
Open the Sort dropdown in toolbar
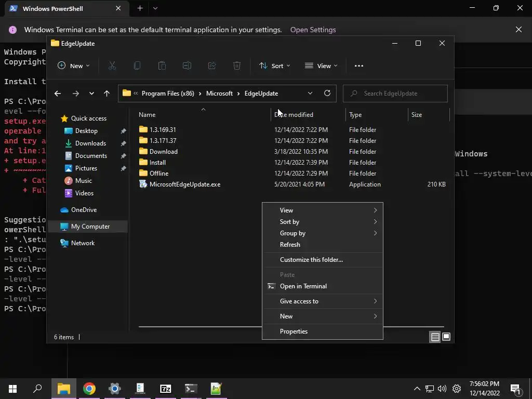point(274,66)
